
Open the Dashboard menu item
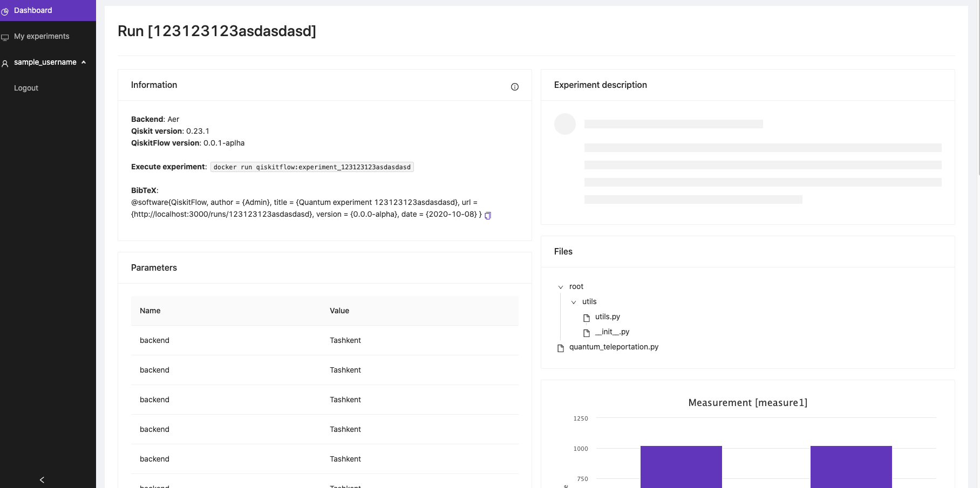[48, 10]
